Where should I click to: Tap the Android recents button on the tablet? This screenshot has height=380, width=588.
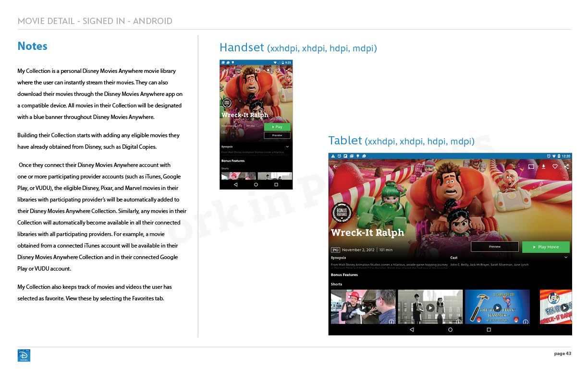[489, 330]
